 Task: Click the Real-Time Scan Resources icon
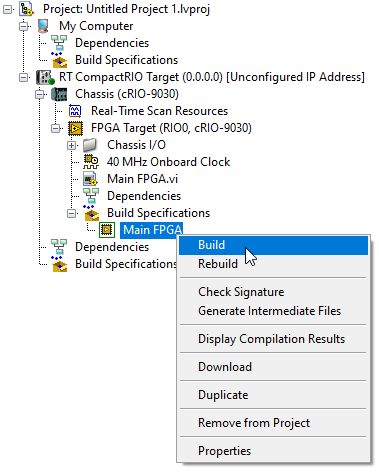tap(75, 111)
